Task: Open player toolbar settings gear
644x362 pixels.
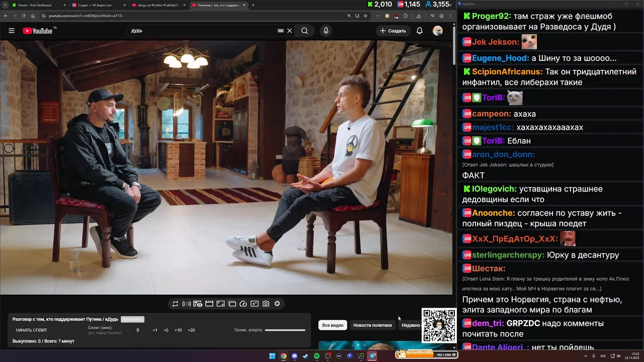Action: 277,304
